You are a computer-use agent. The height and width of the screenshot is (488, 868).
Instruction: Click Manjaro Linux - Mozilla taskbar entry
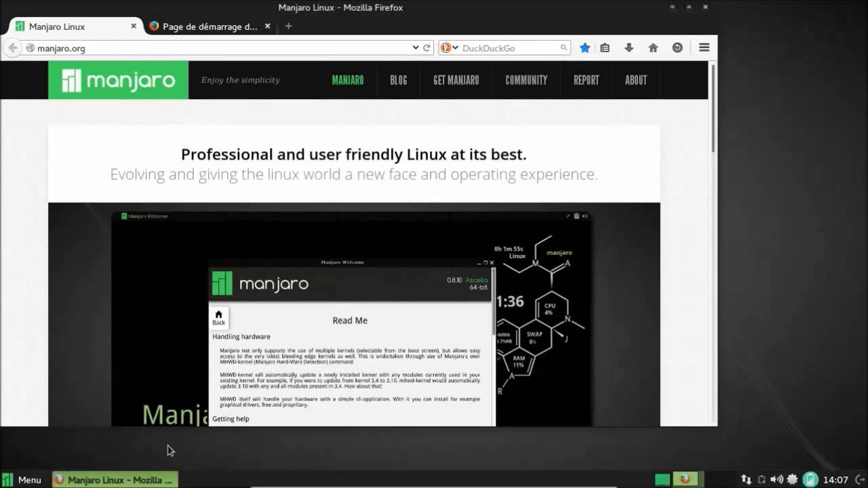[x=115, y=479]
